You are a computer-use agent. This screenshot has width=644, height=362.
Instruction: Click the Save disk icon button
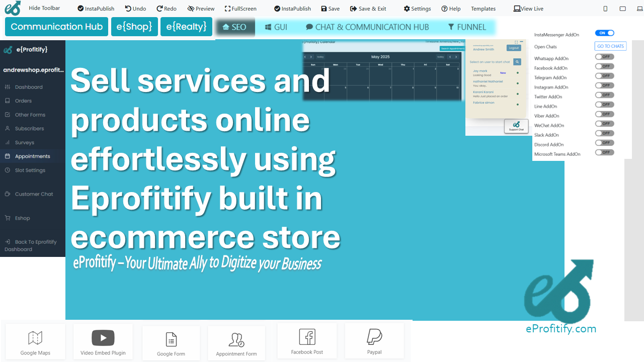pos(330,9)
